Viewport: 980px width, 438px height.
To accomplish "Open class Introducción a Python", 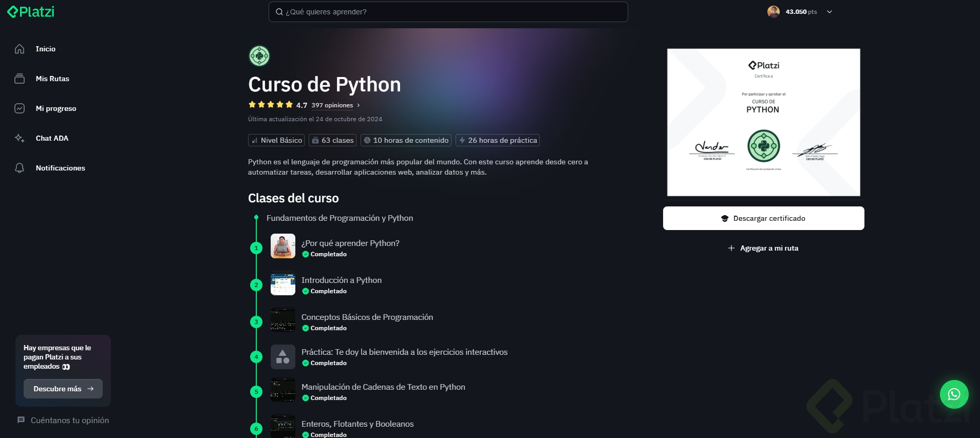I will click(x=342, y=280).
